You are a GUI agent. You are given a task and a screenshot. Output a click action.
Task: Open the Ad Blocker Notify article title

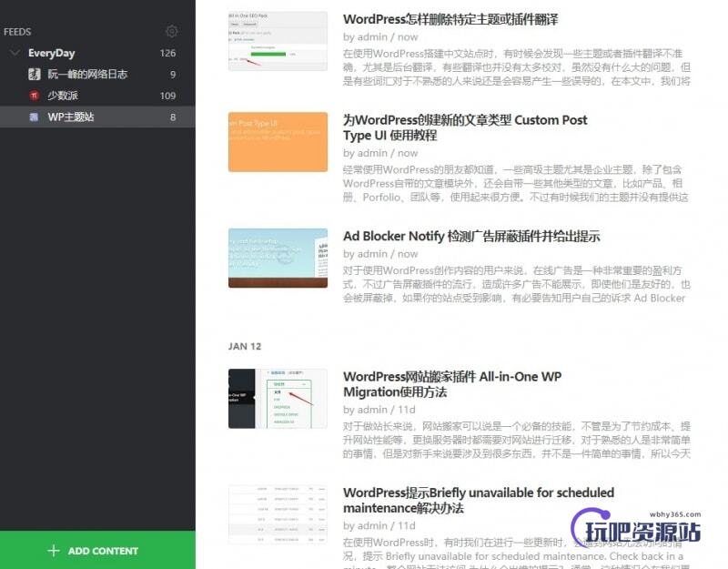click(471, 236)
